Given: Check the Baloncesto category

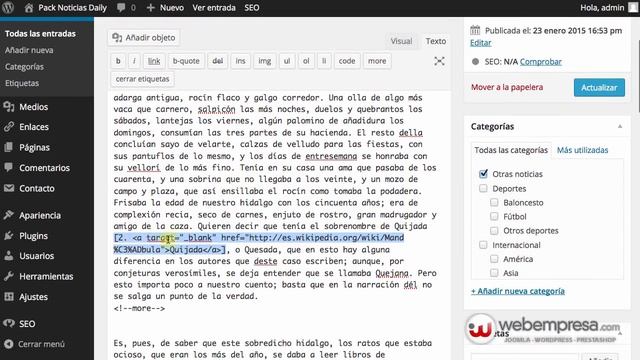Looking at the screenshot, I should point(494,202).
